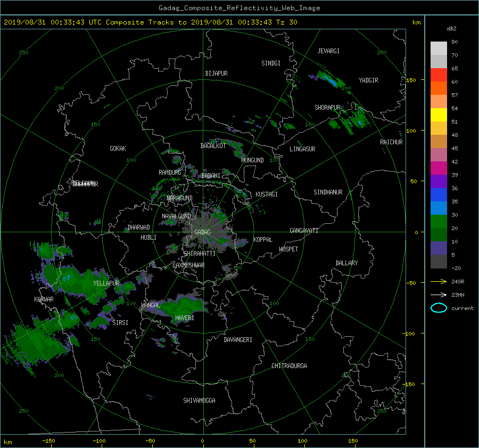Click the KUSTAGI city label
Viewport: 479px width, 448px height.
tap(267, 194)
